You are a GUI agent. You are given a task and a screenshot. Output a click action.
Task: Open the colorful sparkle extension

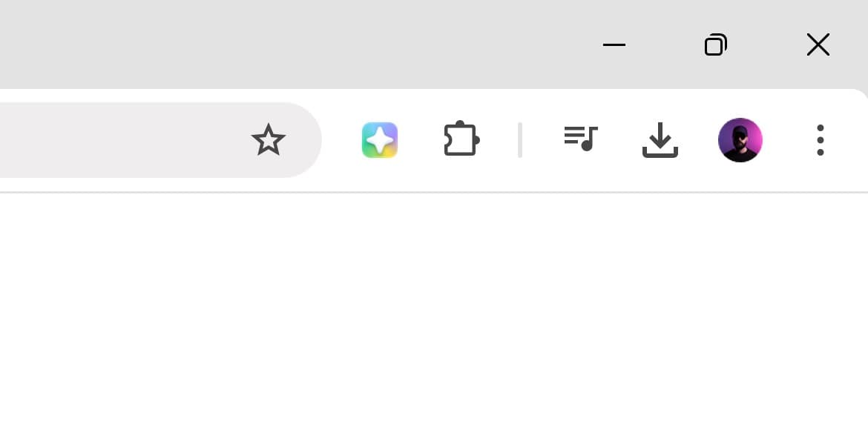(380, 140)
